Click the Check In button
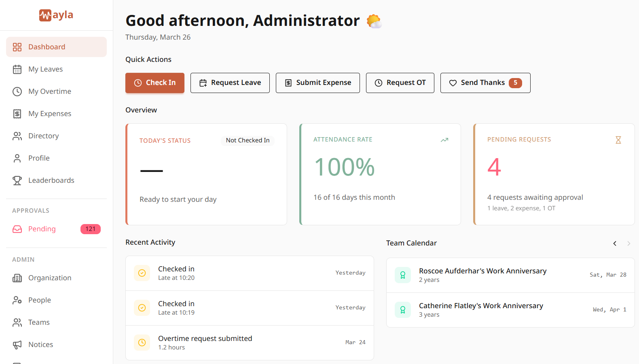This screenshot has width=639, height=364. pyautogui.click(x=155, y=83)
